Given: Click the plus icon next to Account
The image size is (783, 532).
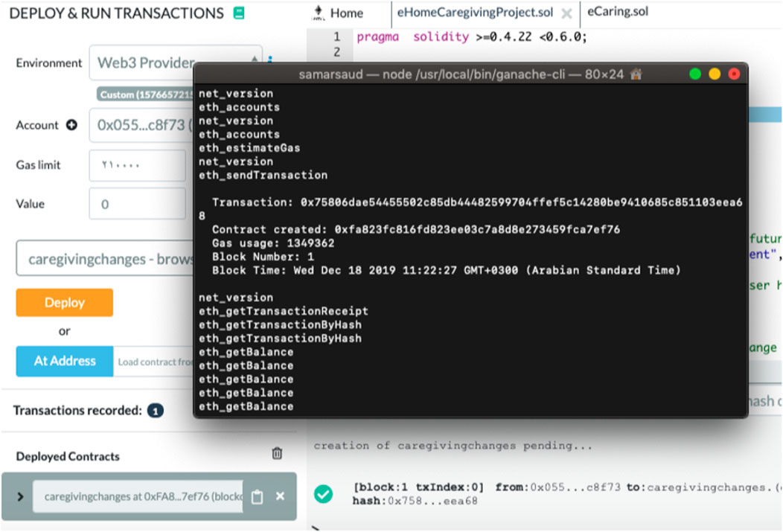Looking at the screenshot, I should coord(72,125).
